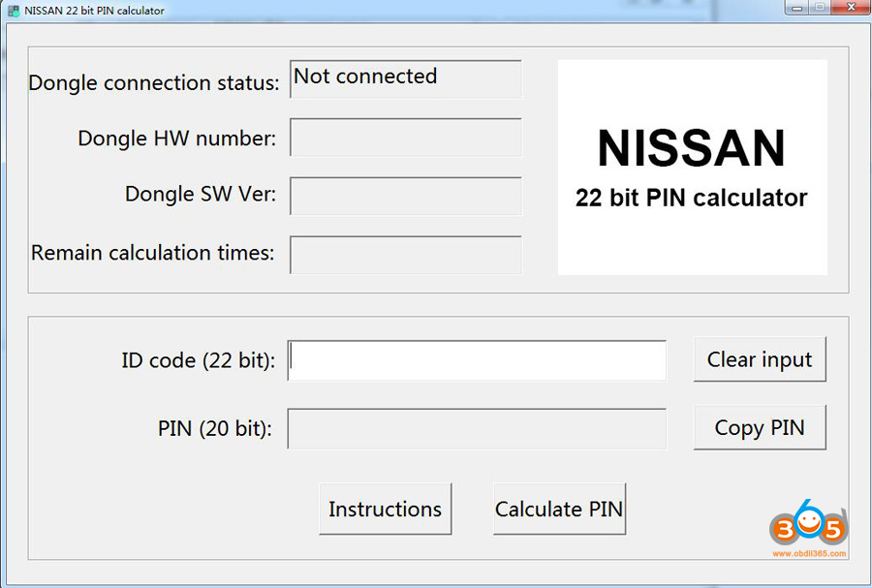
Task: Click the Remain calculation times field
Action: 405,255
